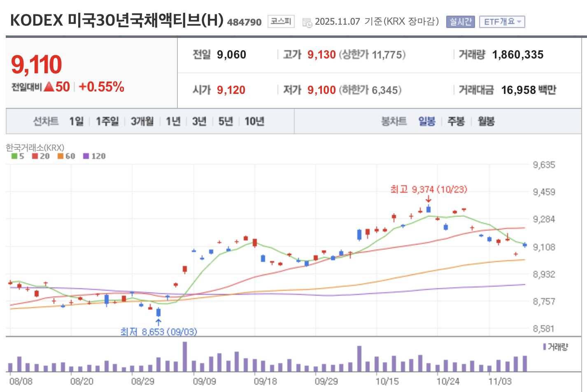
Task: Select the 1년 line chart period
Action: [173, 121]
